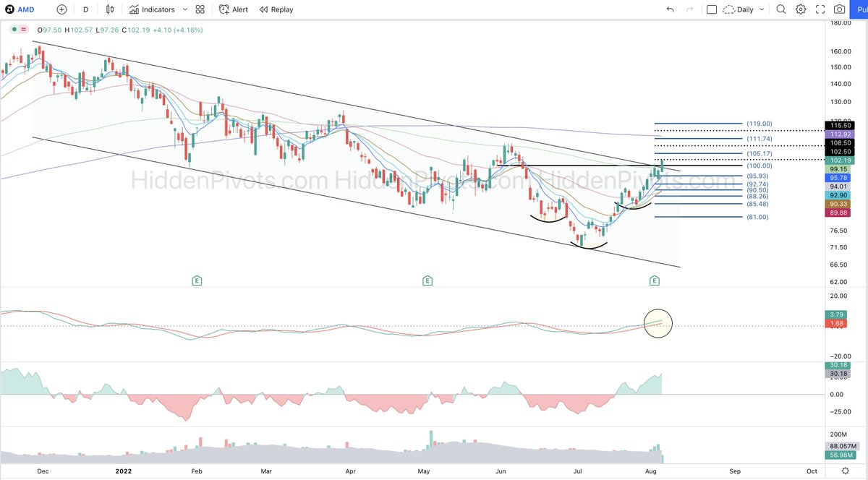Enter fullscreen mode
868x480 pixels.
pos(820,9)
